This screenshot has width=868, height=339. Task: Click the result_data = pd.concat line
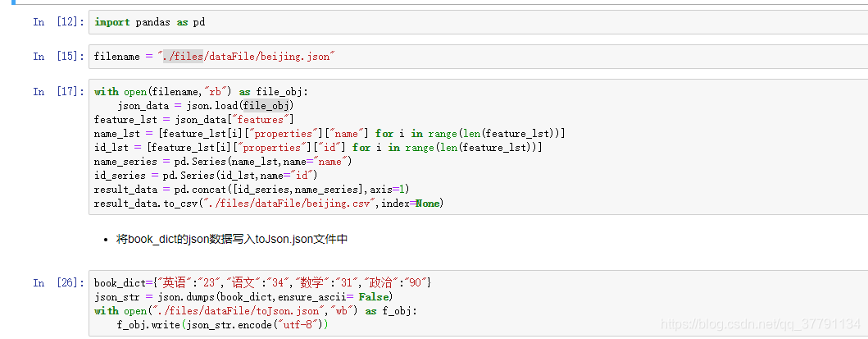click(x=252, y=190)
